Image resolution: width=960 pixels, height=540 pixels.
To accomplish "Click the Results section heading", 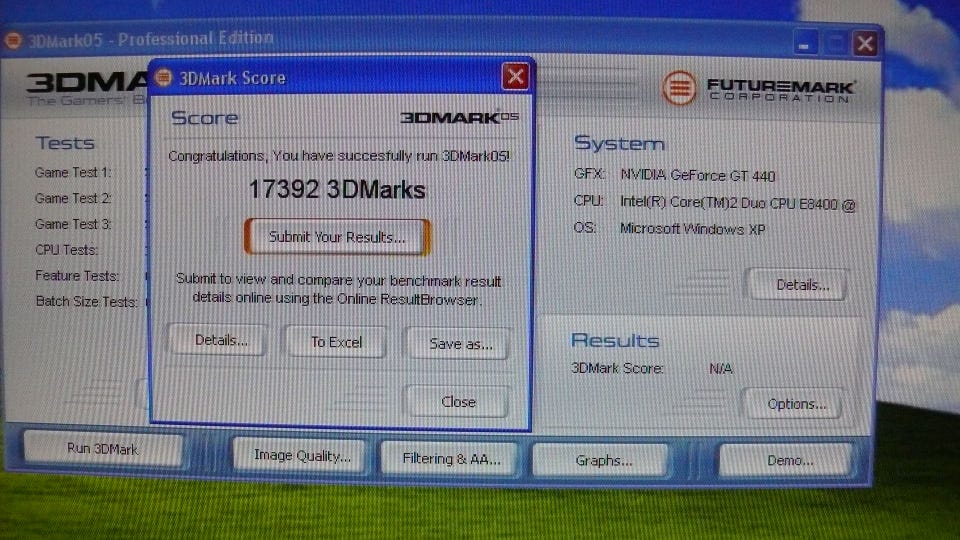I will (x=615, y=340).
